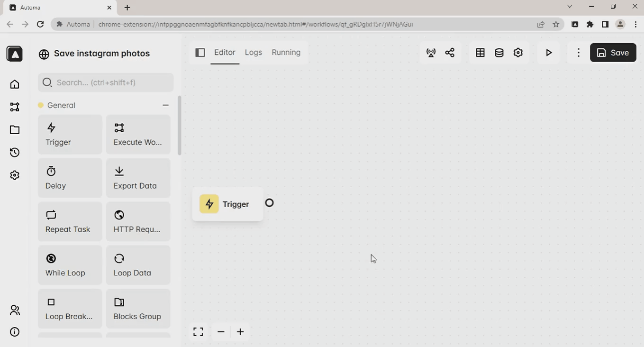Viewport: 644px width, 347px height.
Task: Click the globe icon beside the workflow name
Action: point(44,54)
